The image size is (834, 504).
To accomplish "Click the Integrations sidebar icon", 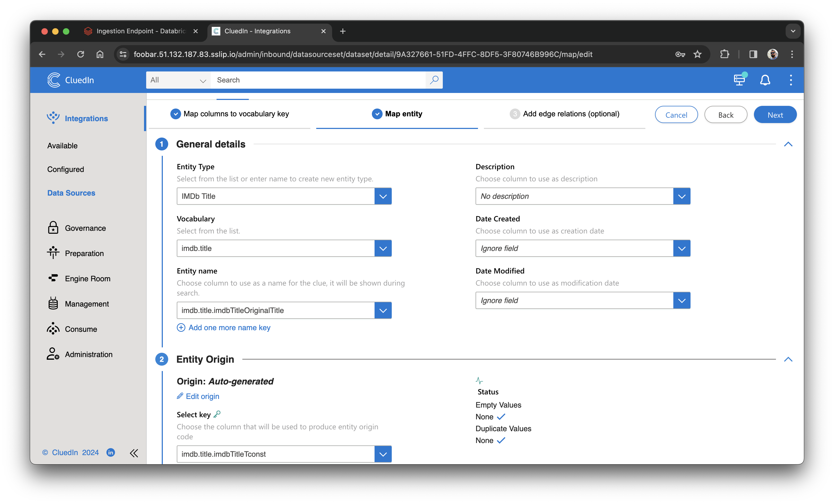I will [x=53, y=118].
